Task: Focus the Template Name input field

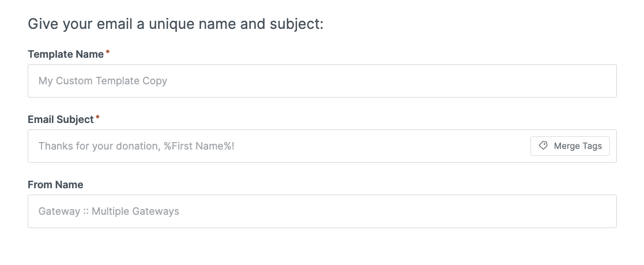Action: tap(322, 81)
